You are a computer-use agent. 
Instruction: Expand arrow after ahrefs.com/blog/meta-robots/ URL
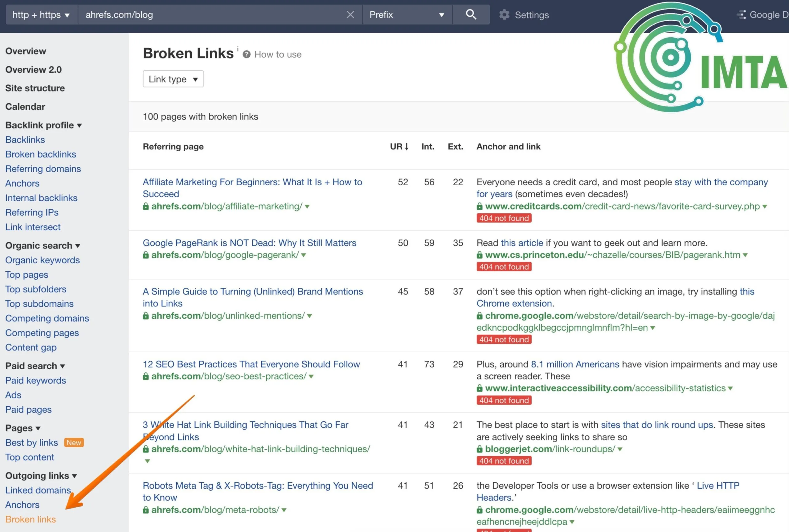(x=284, y=510)
